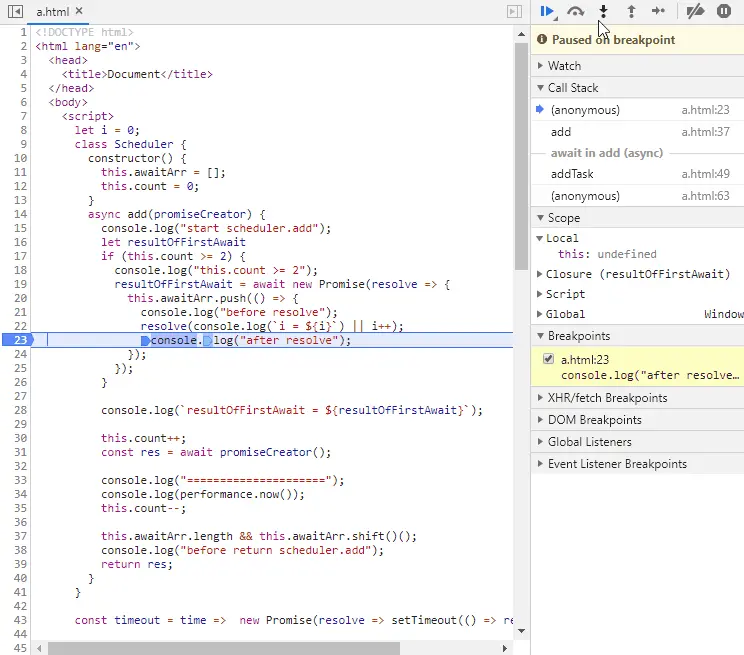
Task: Step into next function call
Action: click(603, 11)
